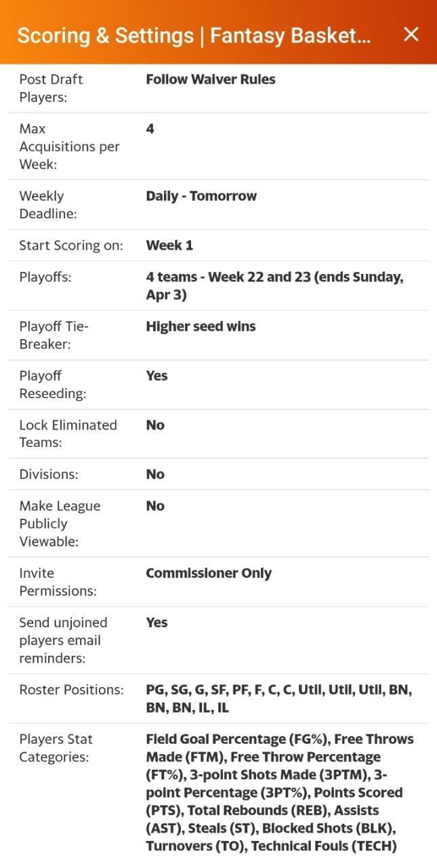Tap the Week 1 scoring value

pos(169,245)
